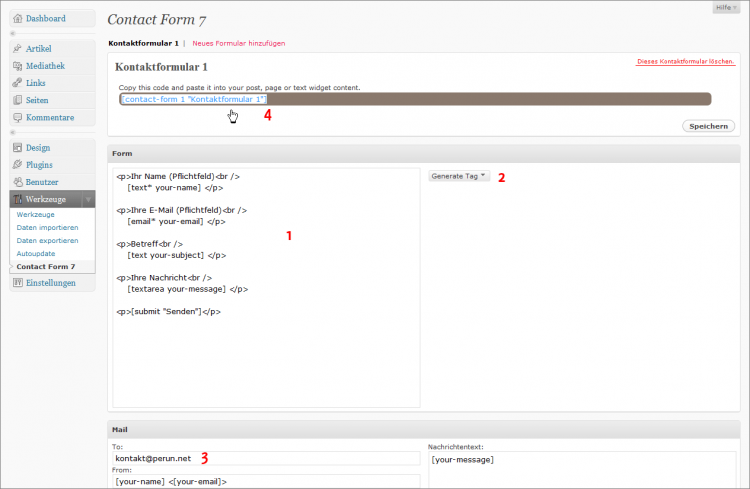Click the Artikel pin icon
This screenshot has height=489, width=750.
(x=18, y=48)
